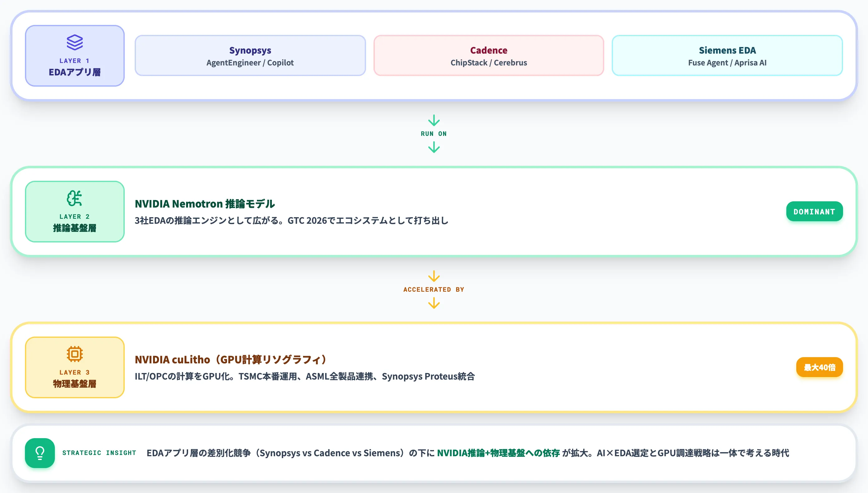This screenshot has width=868, height=493.
Task: Click the green arrow above RUN ON
Action: [434, 121]
